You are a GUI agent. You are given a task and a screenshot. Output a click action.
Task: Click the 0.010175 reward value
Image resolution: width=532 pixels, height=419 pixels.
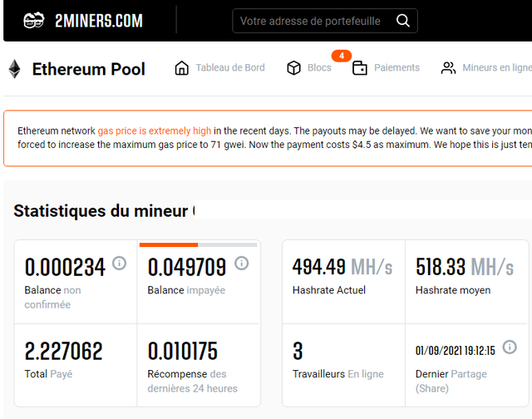pos(183,351)
